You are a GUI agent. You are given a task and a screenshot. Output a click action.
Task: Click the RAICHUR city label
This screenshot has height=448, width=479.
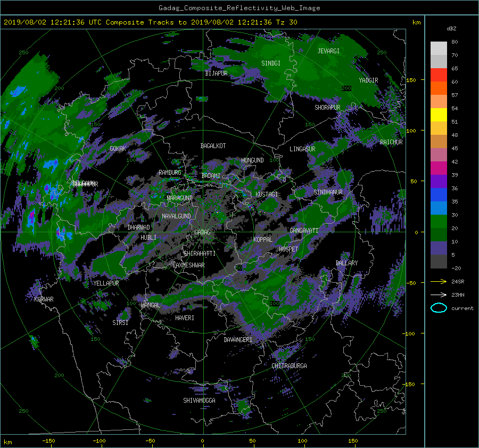click(x=391, y=142)
